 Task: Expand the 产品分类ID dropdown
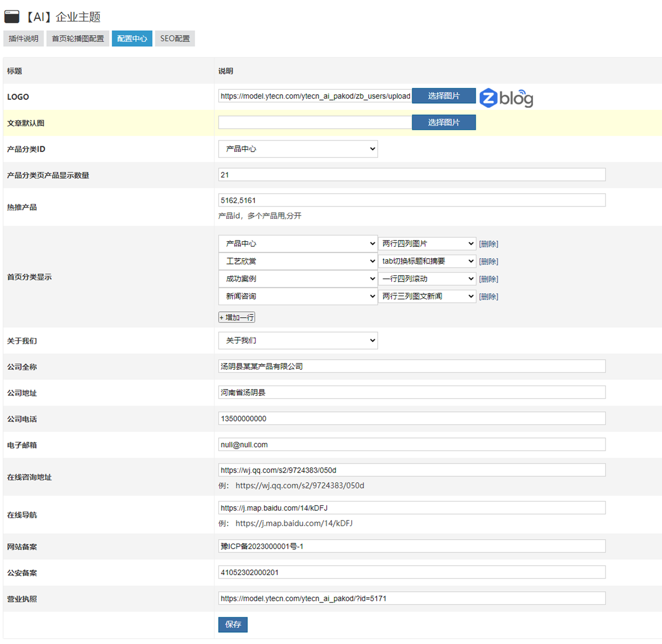click(x=297, y=149)
